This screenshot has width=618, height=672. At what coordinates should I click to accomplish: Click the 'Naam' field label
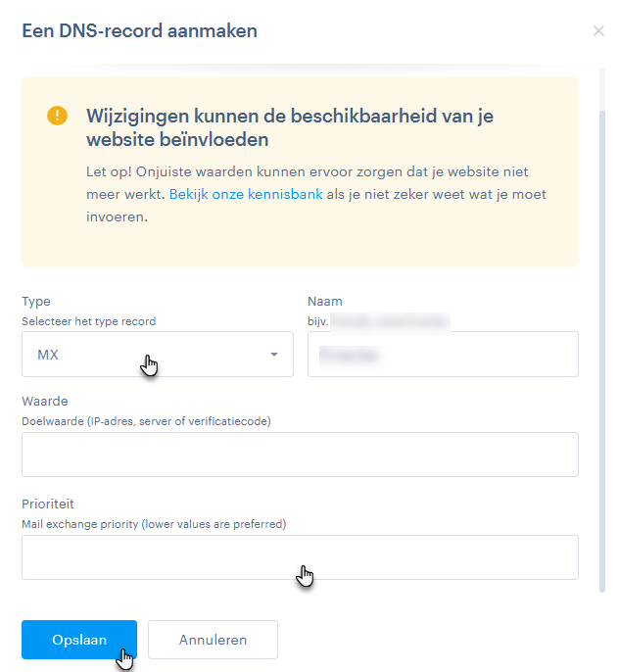(x=325, y=302)
